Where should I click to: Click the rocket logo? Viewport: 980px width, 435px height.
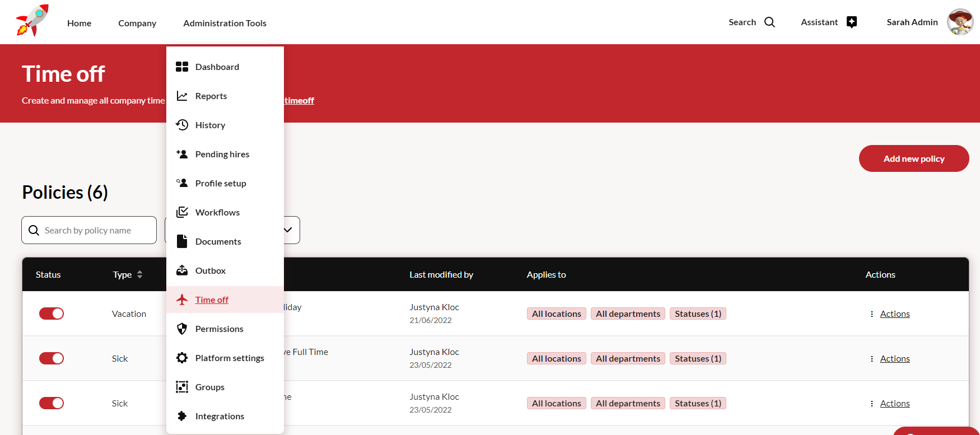click(x=32, y=21)
